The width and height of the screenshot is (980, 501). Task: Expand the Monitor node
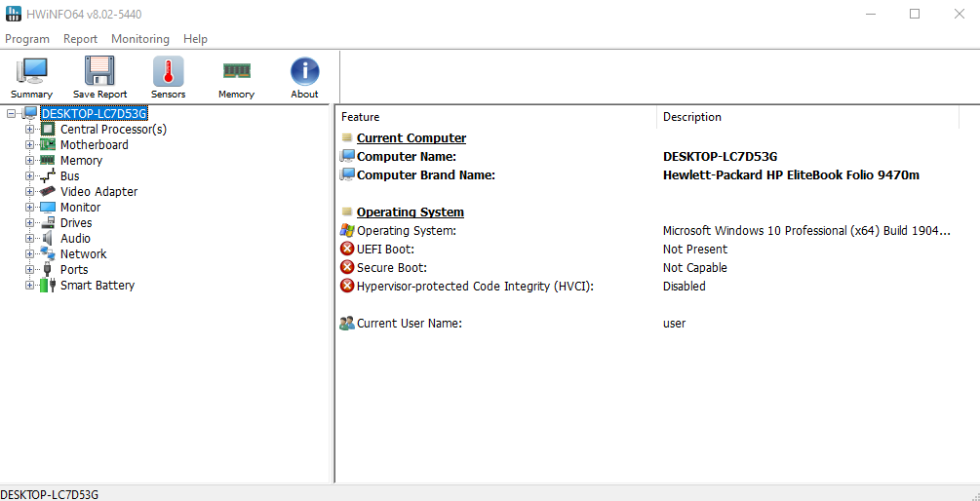[x=29, y=208]
